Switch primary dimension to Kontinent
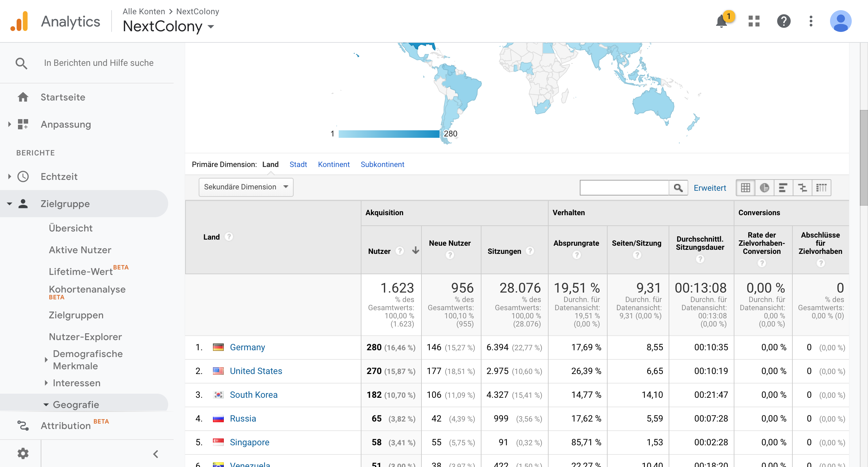868x467 pixels. click(334, 164)
